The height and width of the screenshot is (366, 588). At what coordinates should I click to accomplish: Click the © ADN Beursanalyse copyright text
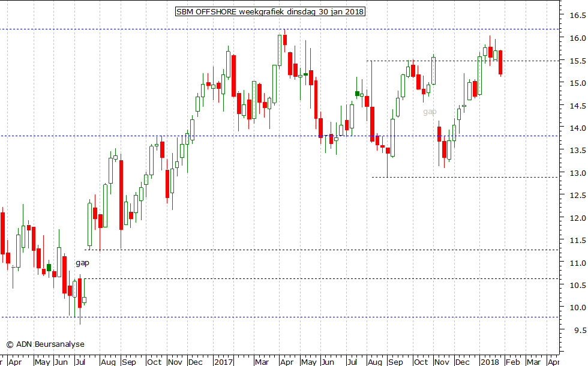point(46,344)
